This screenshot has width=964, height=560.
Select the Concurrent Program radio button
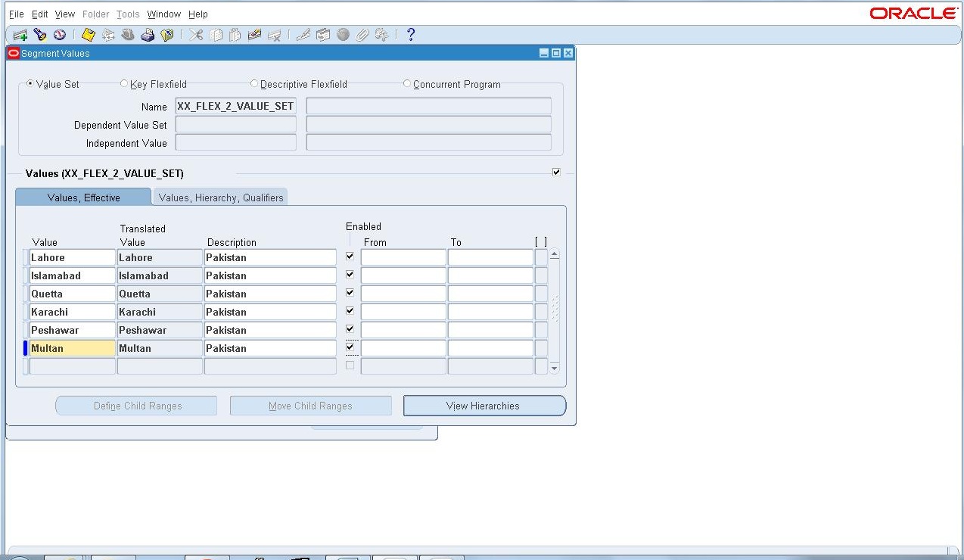click(407, 84)
